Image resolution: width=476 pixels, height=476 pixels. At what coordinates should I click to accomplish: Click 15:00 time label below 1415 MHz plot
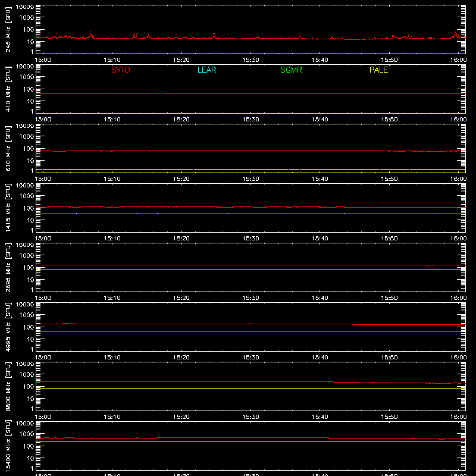point(43,239)
